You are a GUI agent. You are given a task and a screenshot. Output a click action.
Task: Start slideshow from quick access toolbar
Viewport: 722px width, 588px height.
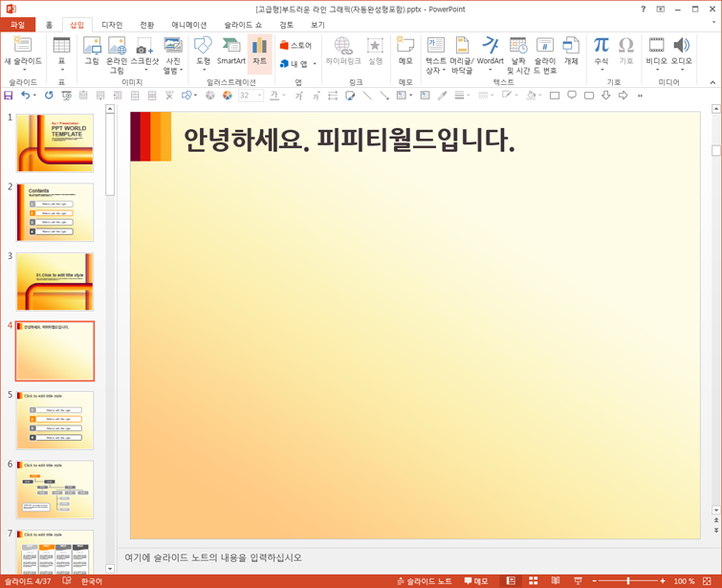coord(66,96)
